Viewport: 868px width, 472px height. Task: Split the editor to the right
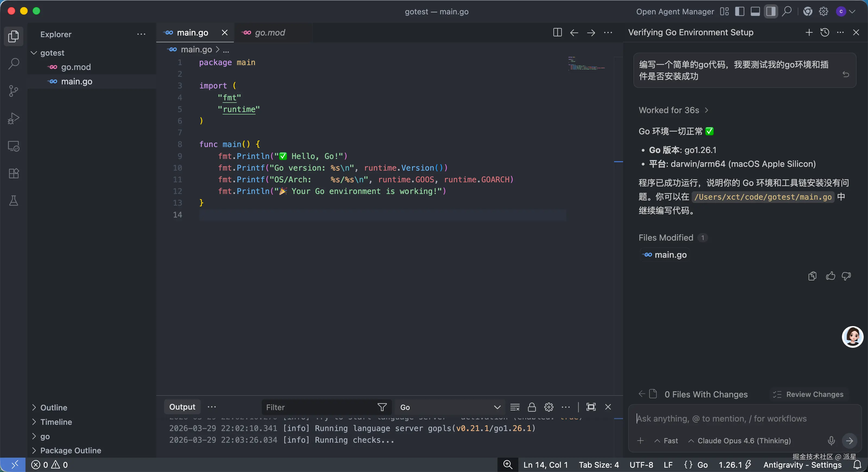pyautogui.click(x=557, y=32)
